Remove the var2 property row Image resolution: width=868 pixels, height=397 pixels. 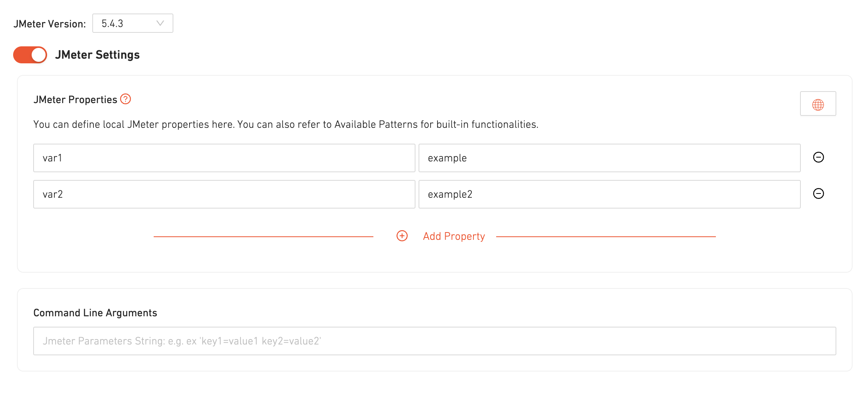click(819, 194)
